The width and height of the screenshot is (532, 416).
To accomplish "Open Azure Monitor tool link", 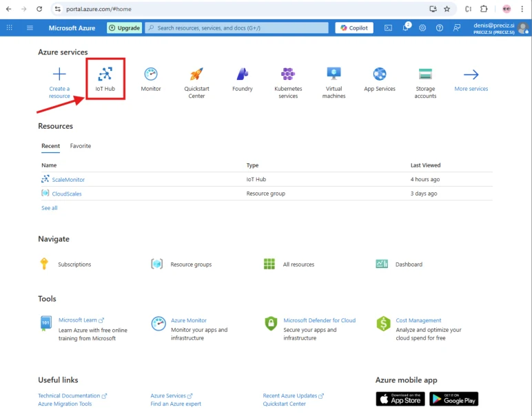I will point(189,320).
